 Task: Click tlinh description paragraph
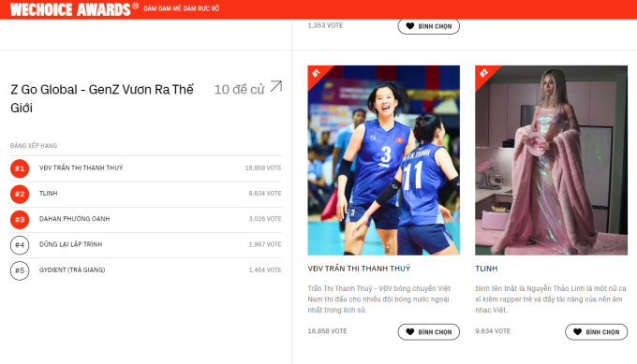[x=551, y=299]
